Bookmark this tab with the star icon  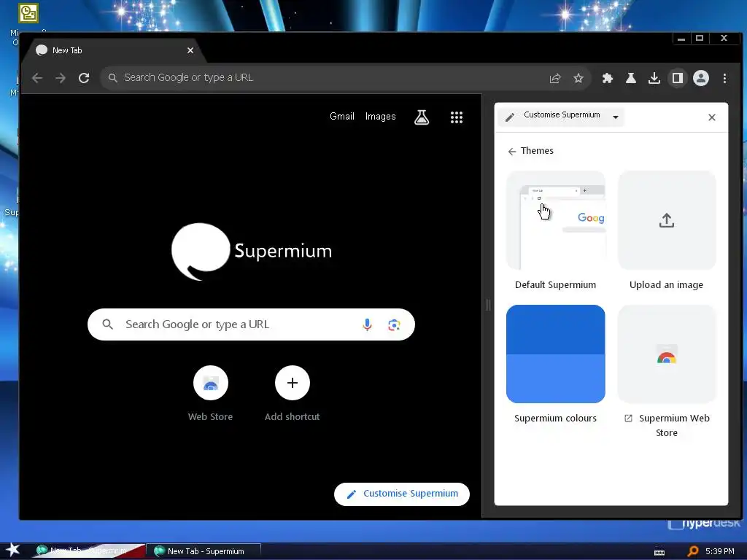(x=578, y=78)
